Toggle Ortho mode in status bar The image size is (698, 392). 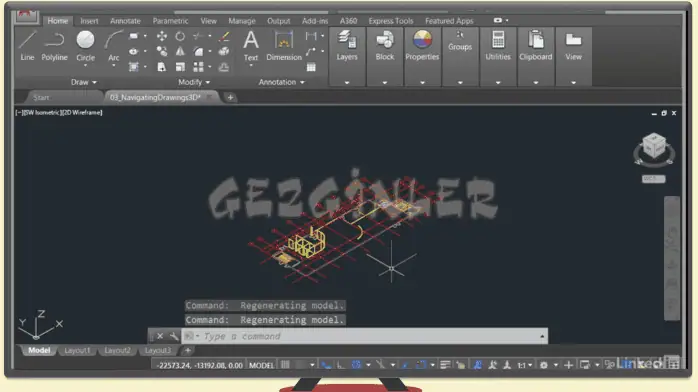pos(341,365)
